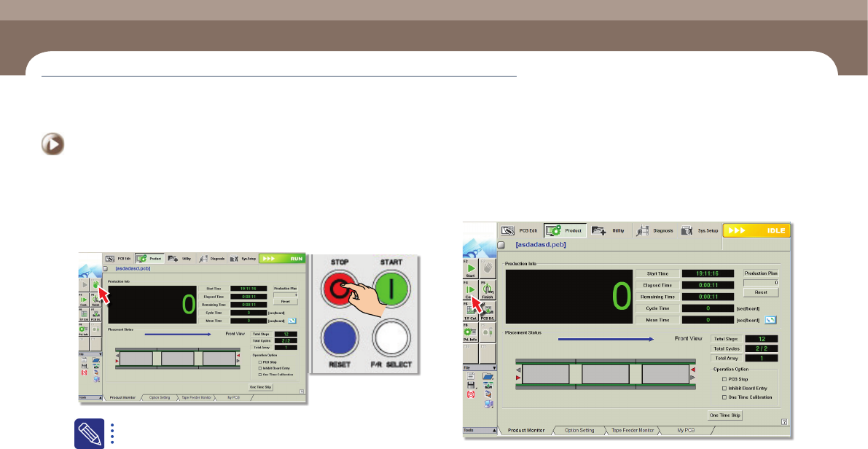Click the RUN status indicator
The width and height of the screenshot is (868, 449).
click(282, 259)
